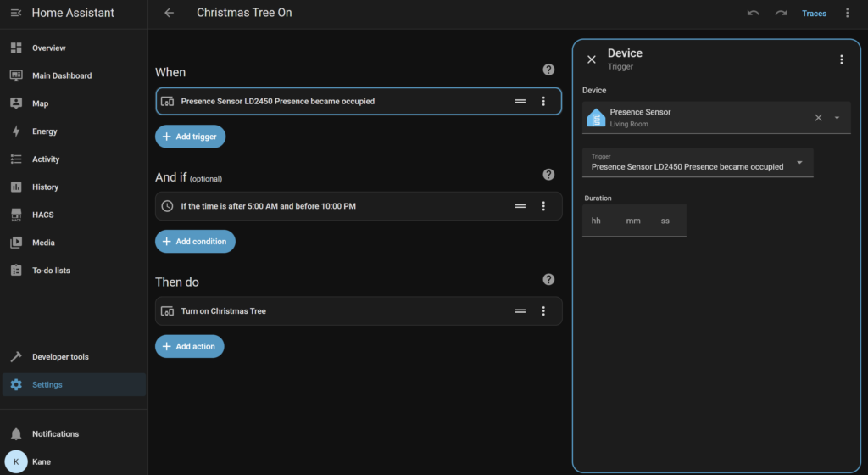Viewport: 868px width, 475px height.
Task: Click the undo icon in the top bar
Action: point(753,14)
